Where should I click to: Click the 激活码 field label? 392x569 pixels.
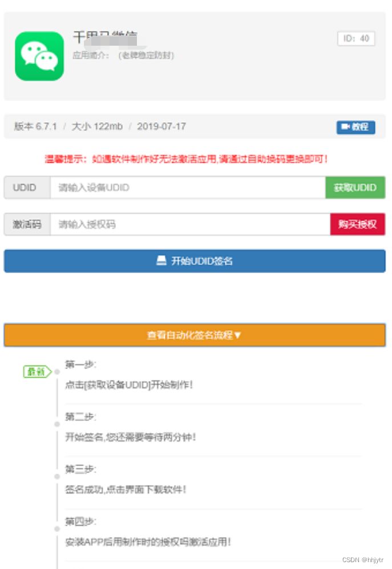(x=27, y=225)
